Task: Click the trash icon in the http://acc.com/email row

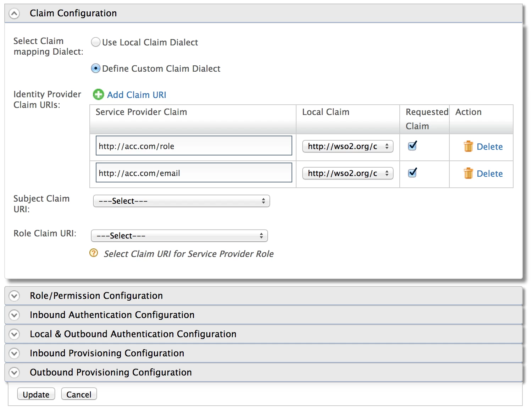Action: tap(468, 173)
